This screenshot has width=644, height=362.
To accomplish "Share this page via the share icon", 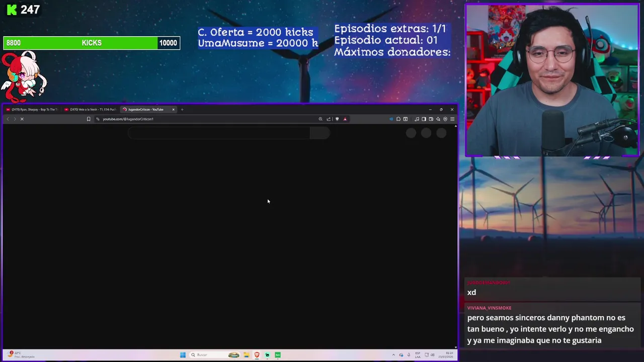I will point(329,119).
